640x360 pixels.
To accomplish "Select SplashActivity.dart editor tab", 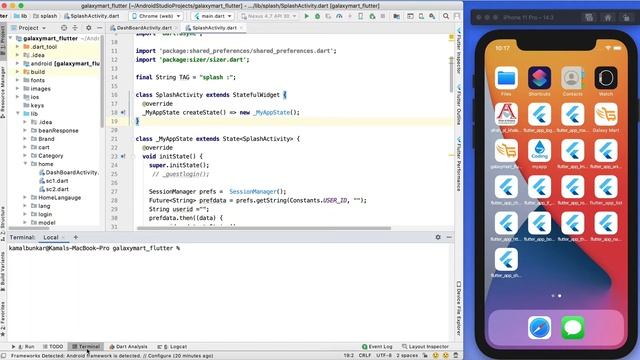I will (214, 28).
